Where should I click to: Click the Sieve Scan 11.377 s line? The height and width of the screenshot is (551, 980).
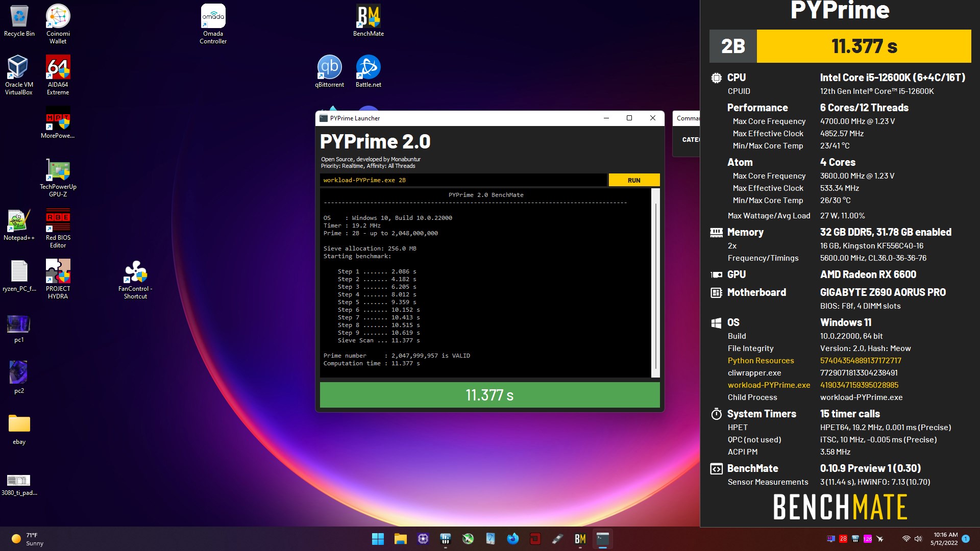379,340
